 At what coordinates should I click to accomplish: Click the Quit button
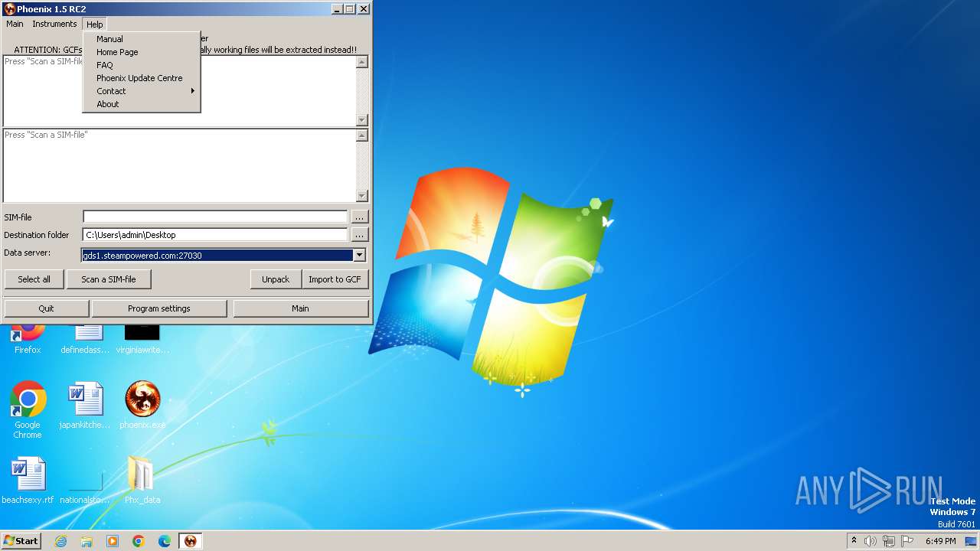[47, 308]
